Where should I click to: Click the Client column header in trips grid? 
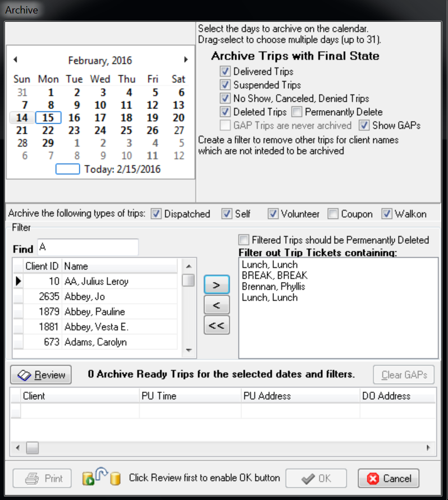80,396
